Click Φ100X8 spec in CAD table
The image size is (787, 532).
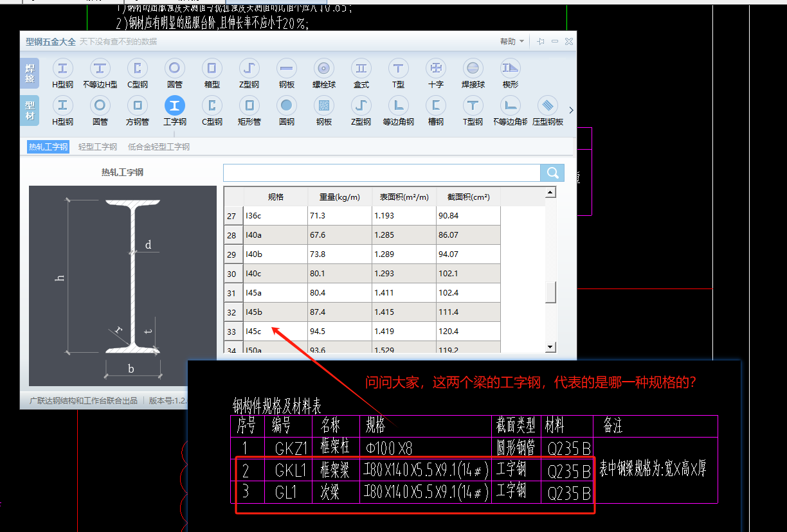coord(389,448)
